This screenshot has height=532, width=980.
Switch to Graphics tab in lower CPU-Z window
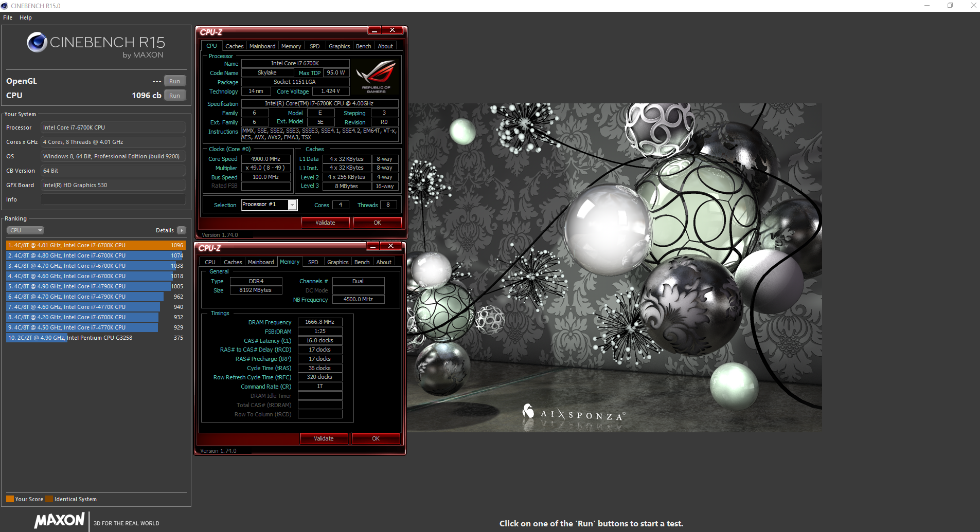click(x=338, y=262)
